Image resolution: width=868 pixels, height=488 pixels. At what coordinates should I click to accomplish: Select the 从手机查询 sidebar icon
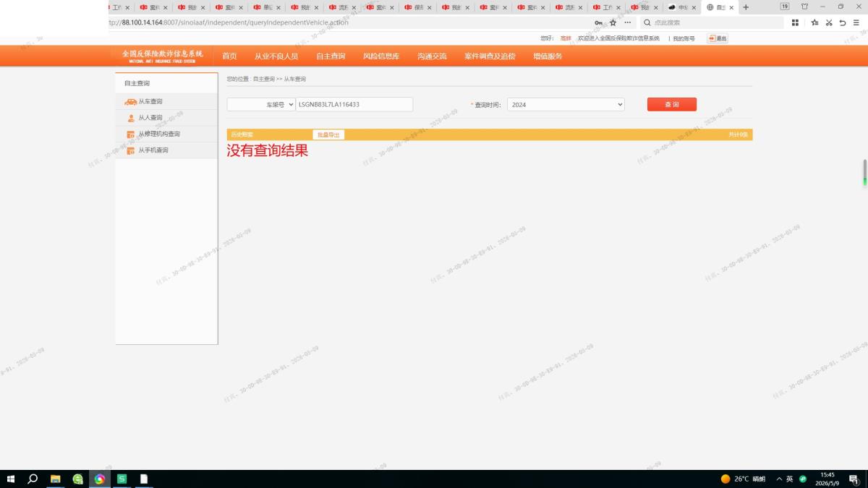(130, 150)
